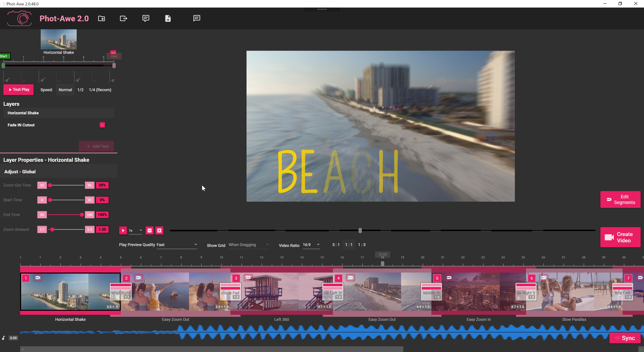Click the zoom out minus button near playback
The image size is (644, 352).
pyautogui.click(x=149, y=230)
